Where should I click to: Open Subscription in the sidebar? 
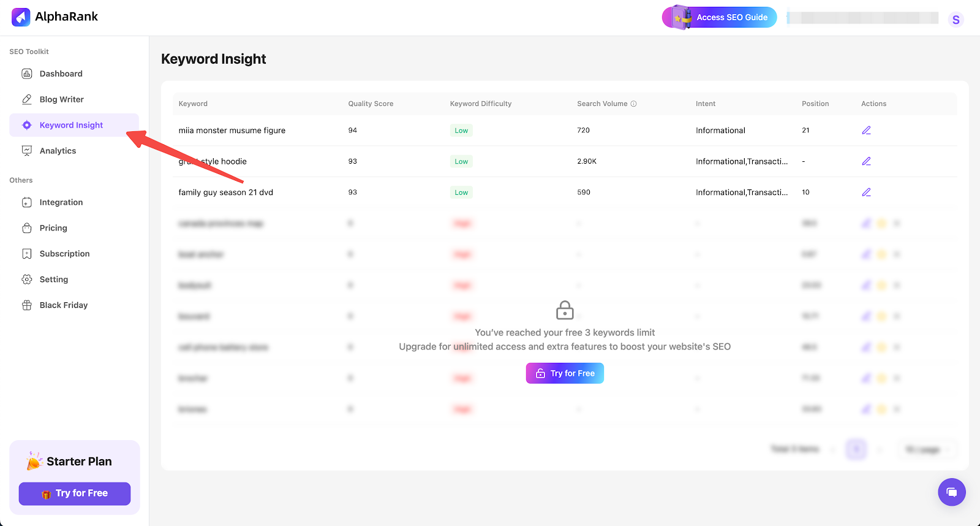click(74, 254)
